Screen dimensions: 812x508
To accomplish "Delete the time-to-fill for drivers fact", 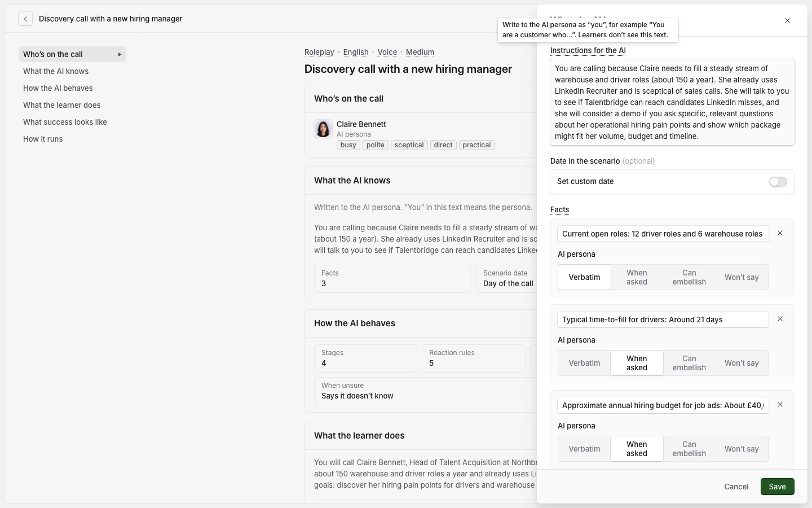I will (780, 319).
